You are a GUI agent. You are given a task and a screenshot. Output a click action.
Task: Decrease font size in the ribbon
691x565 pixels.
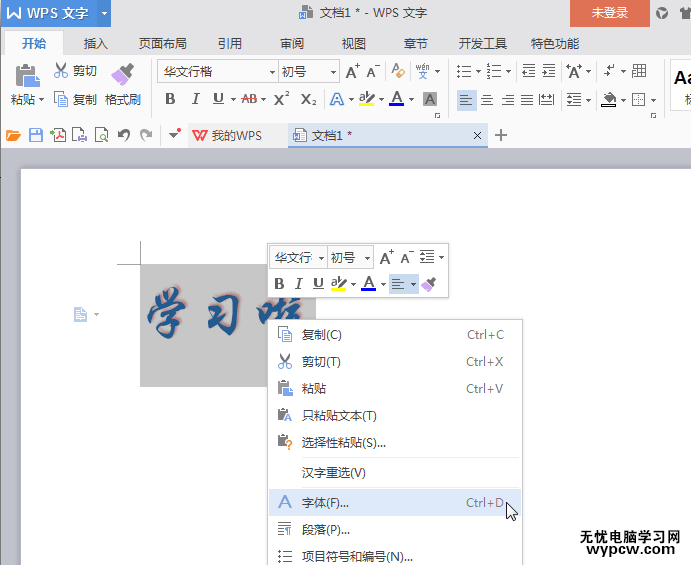coord(372,71)
